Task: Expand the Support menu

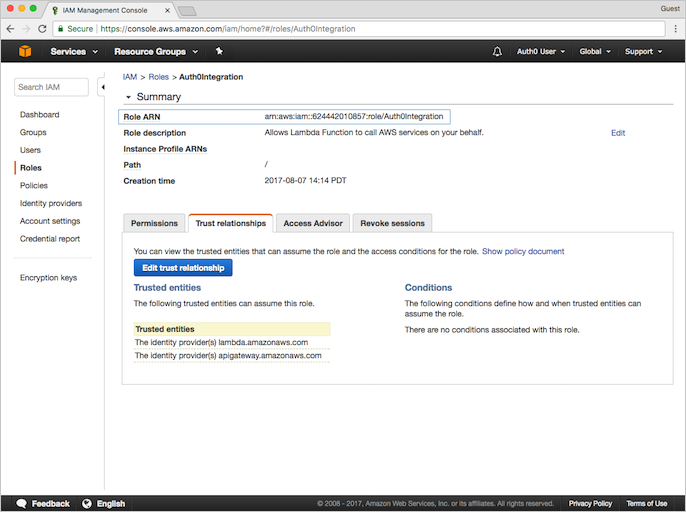Action: click(644, 52)
